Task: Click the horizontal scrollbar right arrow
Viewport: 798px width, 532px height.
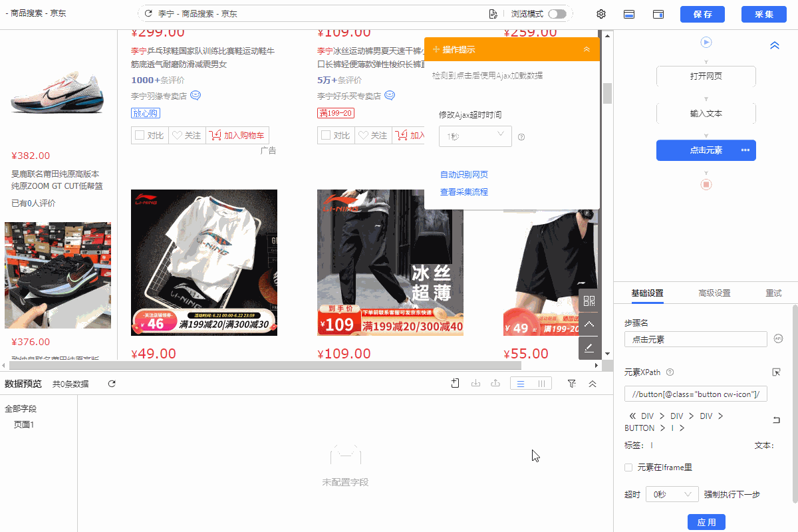Action: click(596, 365)
